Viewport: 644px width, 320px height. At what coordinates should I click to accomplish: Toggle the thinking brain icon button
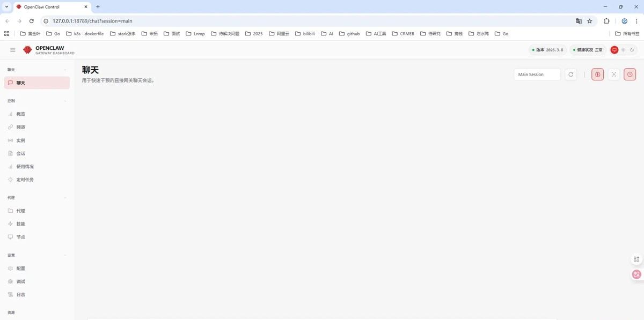597,75
